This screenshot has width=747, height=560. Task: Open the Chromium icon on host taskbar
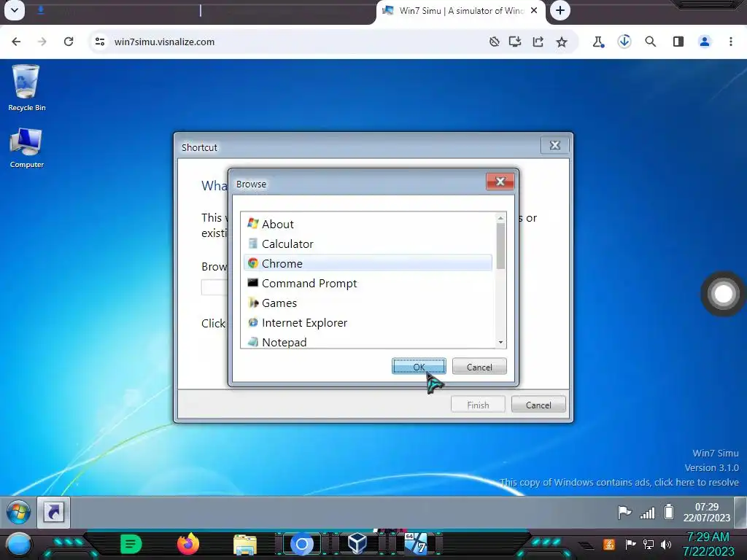[301, 544]
